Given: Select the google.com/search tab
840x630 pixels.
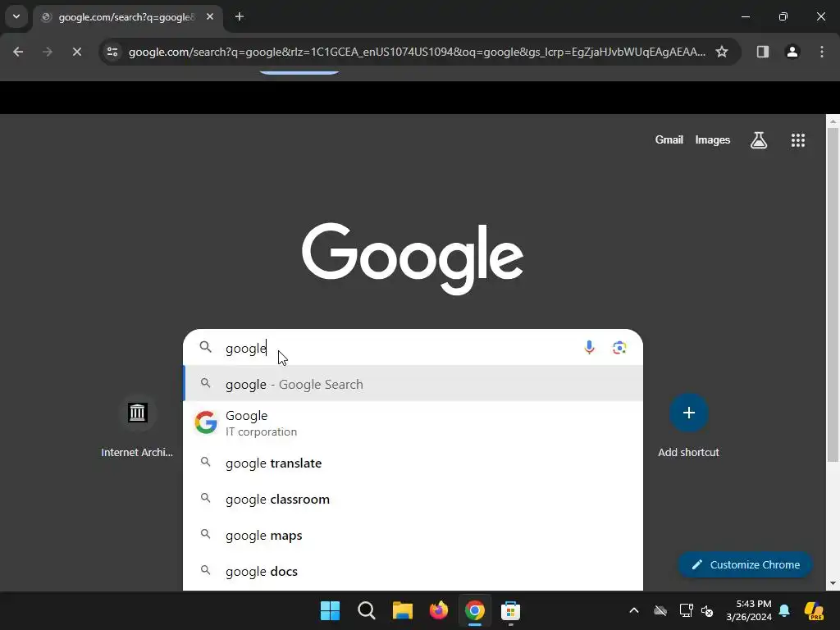Looking at the screenshot, I should pos(127,17).
